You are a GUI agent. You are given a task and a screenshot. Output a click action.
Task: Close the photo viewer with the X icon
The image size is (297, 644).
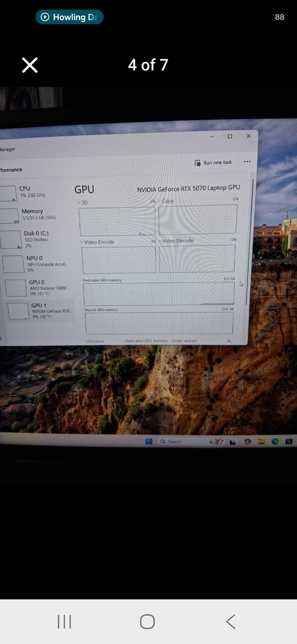30,65
